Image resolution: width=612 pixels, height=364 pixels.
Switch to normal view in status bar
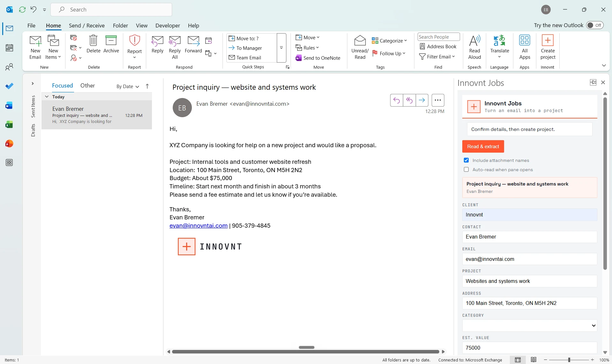pos(518,360)
